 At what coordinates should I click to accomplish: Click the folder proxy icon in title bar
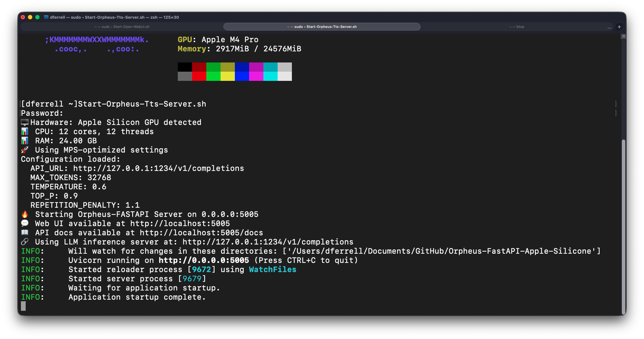(46, 17)
